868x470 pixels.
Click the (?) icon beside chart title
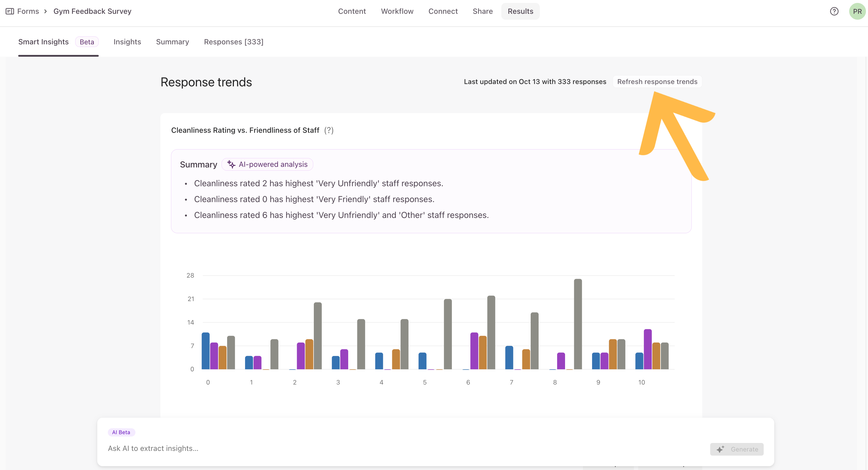pyautogui.click(x=329, y=130)
